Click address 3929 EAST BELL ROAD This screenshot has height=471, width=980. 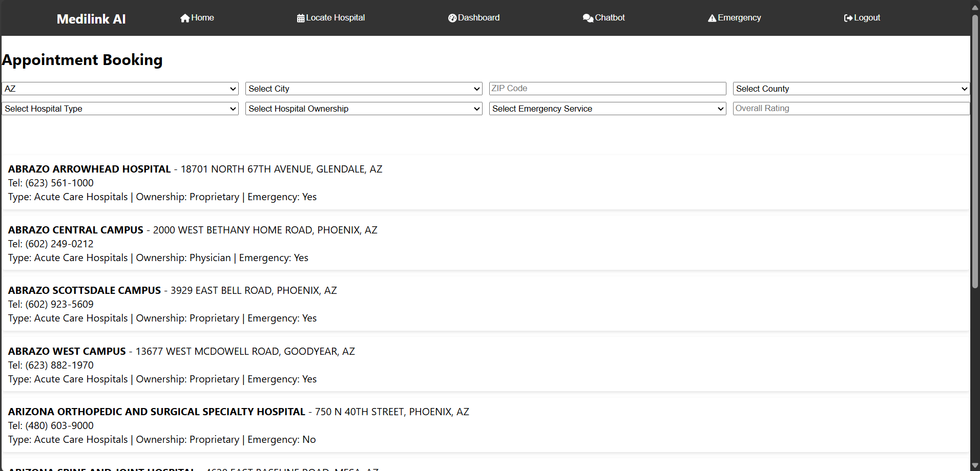coord(221,290)
